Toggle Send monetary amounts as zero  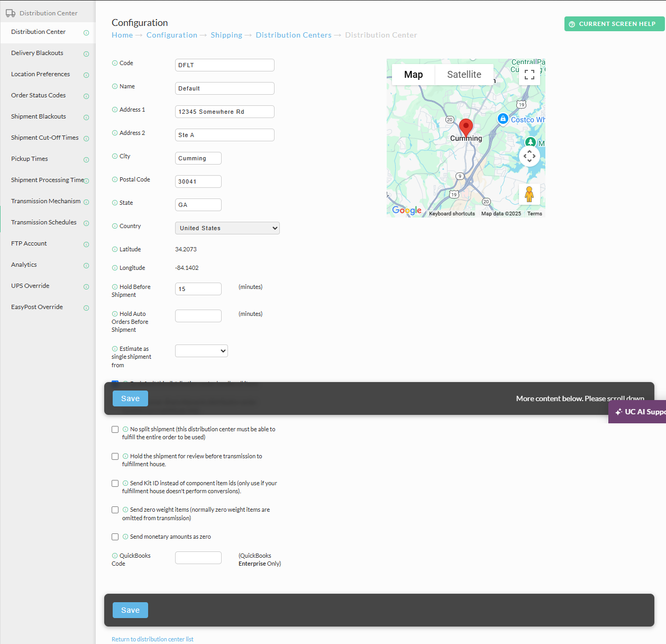[x=115, y=537]
